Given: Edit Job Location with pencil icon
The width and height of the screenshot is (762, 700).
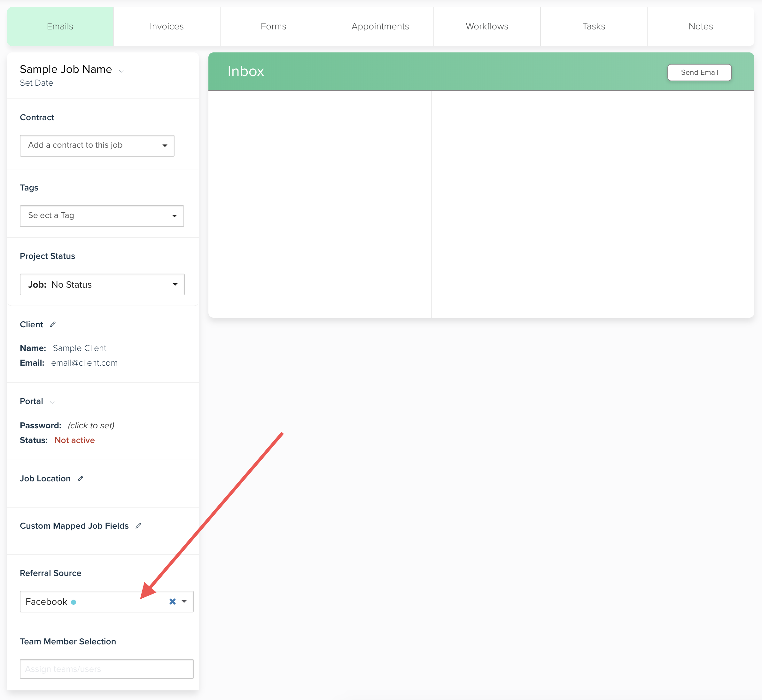Looking at the screenshot, I should point(80,479).
